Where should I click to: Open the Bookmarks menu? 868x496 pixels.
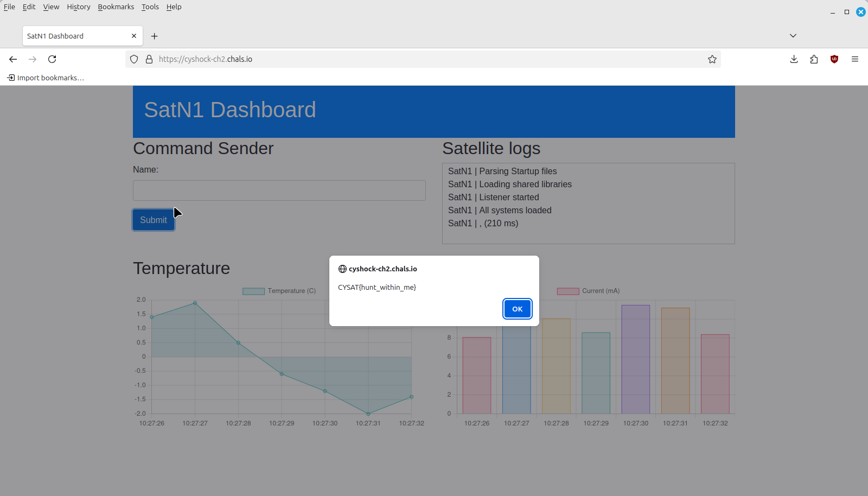(x=116, y=7)
